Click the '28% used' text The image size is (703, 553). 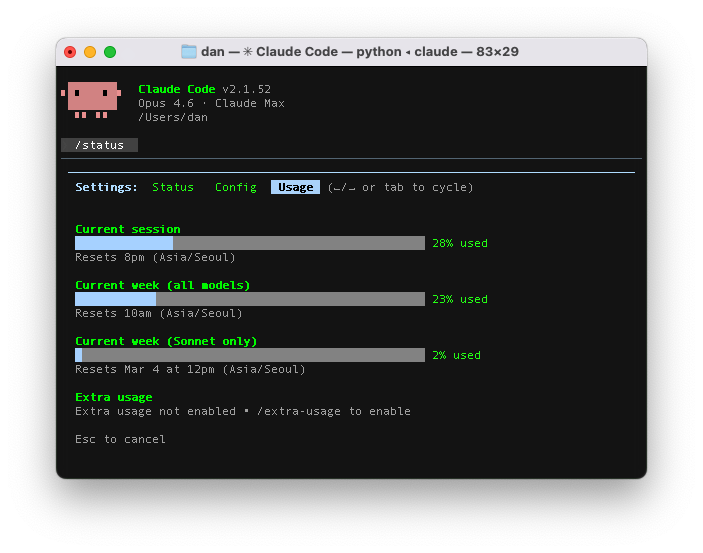(x=460, y=243)
